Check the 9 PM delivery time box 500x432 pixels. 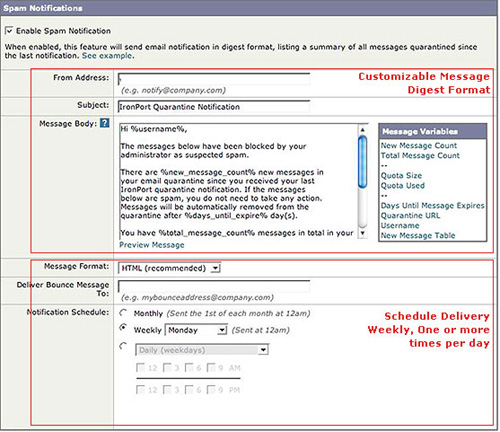[211, 390]
